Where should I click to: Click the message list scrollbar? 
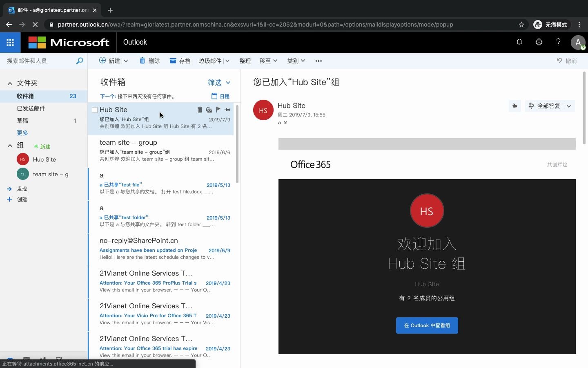point(237,144)
